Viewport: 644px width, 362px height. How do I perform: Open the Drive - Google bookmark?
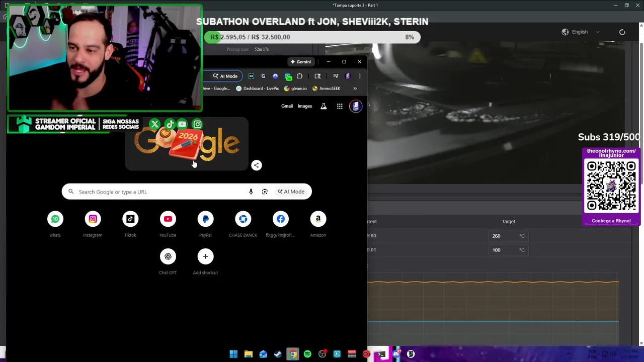tap(216, 88)
